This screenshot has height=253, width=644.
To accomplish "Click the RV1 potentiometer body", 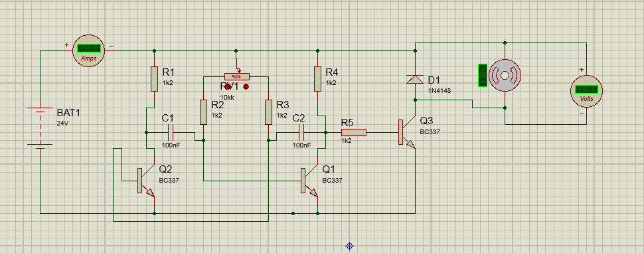I will [237, 76].
